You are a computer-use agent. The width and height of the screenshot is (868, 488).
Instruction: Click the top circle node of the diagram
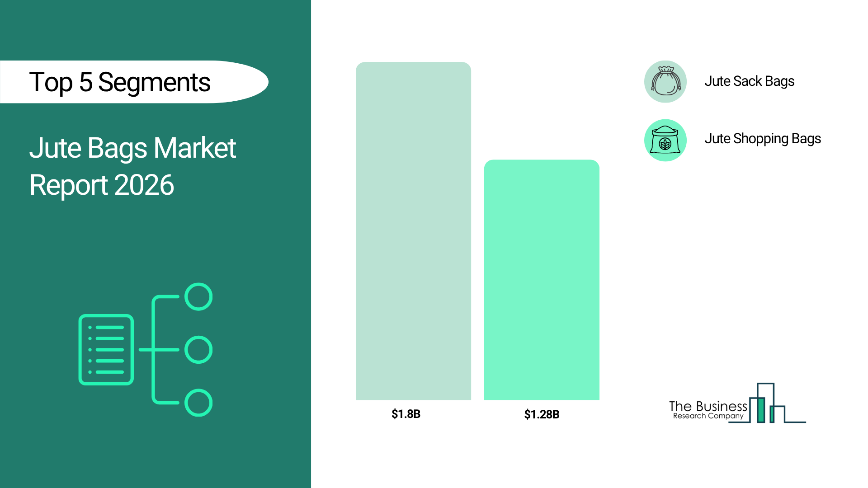[x=198, y=297]
